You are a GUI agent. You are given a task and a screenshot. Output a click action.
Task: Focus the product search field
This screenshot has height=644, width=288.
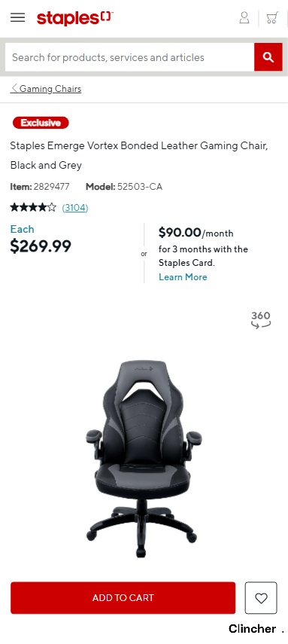pos(129,57)
